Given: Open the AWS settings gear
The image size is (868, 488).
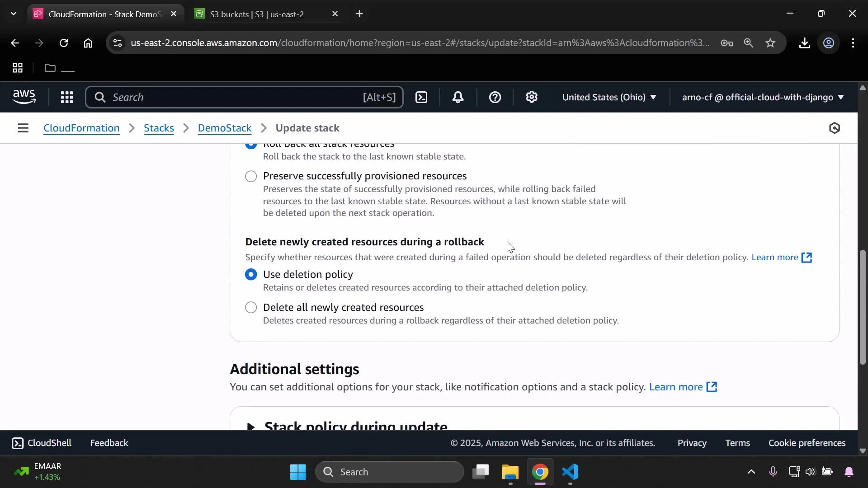Looking at the screenshot, I should point(532,97).
